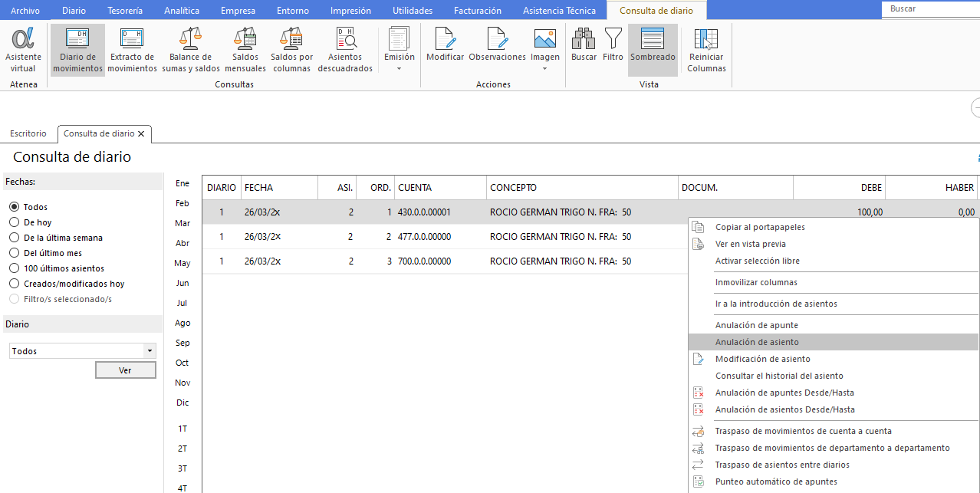Click the FECHA column header
The image size is (980, 493).
pyautogui.click(x=279, y=187)
